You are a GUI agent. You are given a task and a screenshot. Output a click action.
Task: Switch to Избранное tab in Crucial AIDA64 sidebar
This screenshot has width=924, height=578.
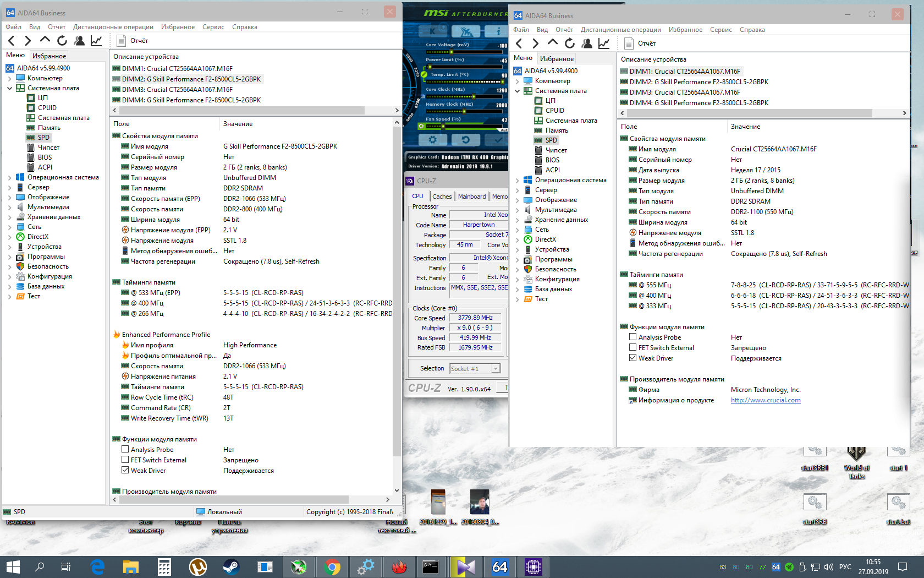[x=557, y=58]
